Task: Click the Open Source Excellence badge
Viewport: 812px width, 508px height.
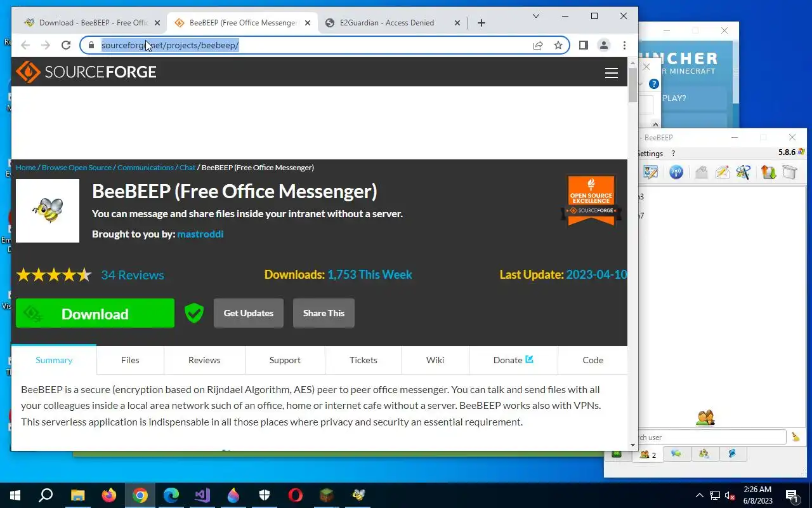Action: 591,201
